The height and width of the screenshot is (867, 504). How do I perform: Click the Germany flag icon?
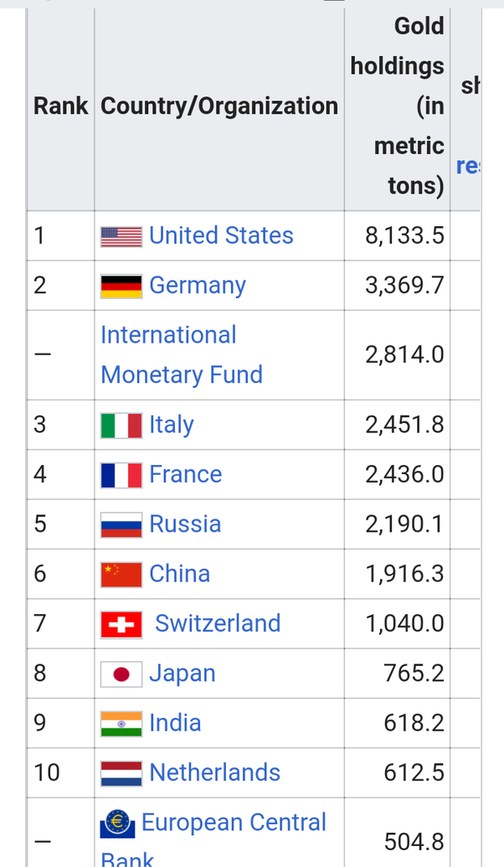pos(121,286)
